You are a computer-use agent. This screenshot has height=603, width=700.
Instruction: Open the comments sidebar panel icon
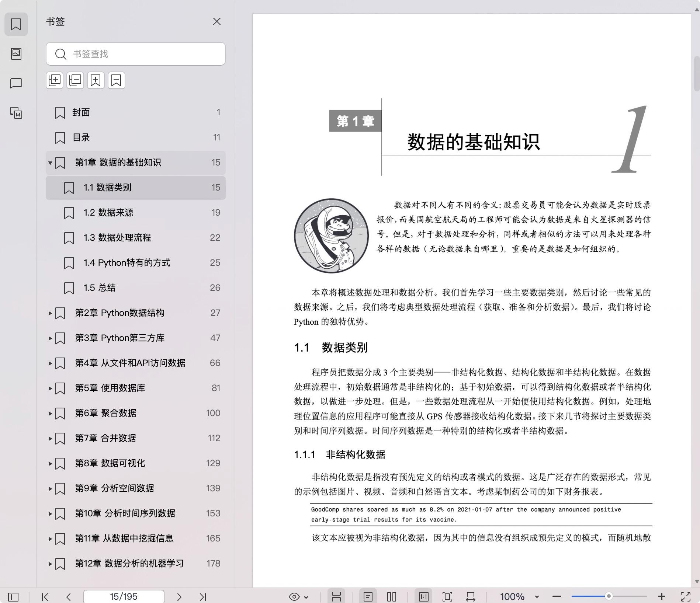16,83
